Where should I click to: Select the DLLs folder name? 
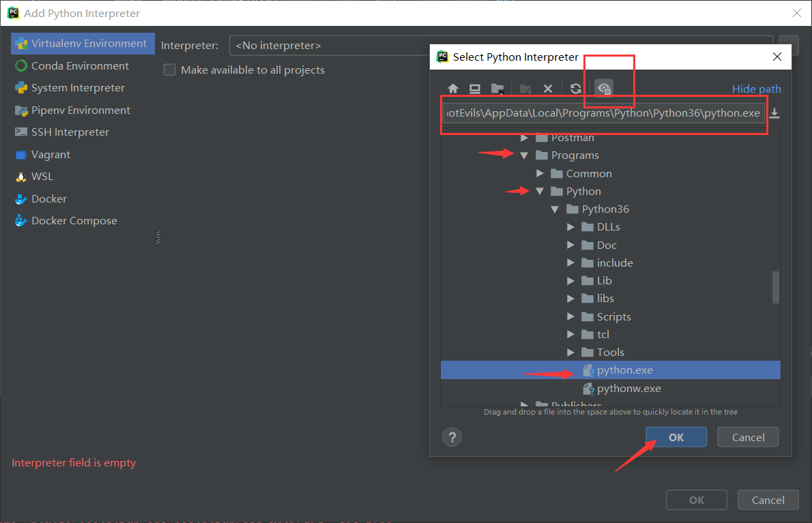click(x=608, y=227)
